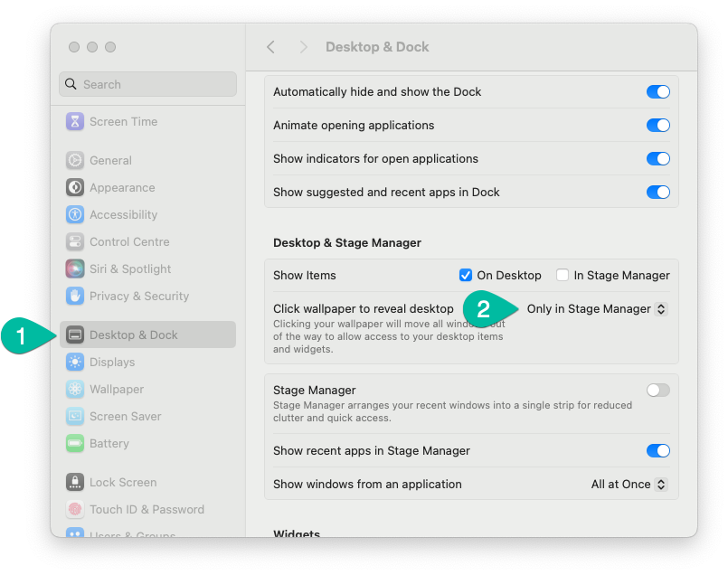Go forward with the right chevron
The image size is (728, 575).
pyautogui.click(x=303, y=47)
